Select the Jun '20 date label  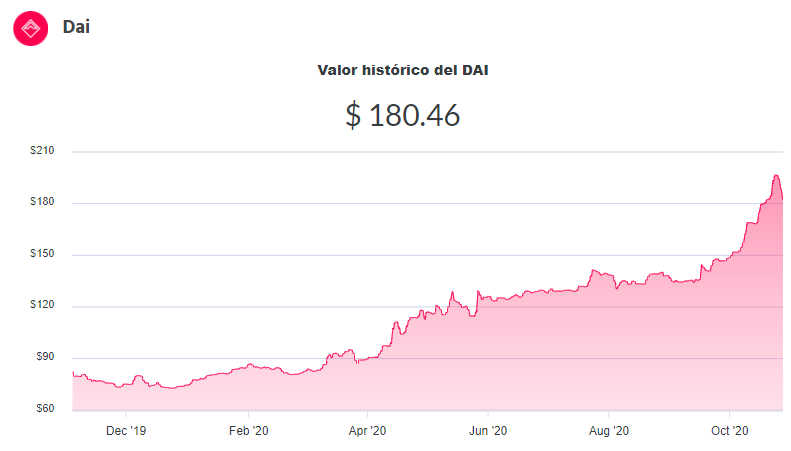(x=487, y=430)
